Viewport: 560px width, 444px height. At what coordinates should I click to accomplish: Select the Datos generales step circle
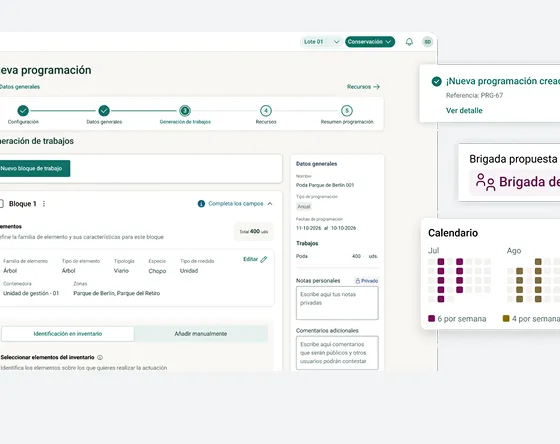click(x=104, y=111)
